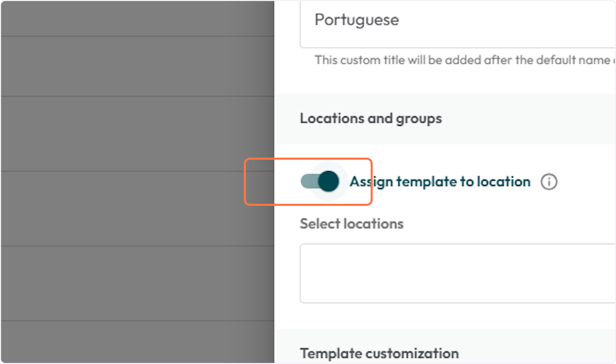
Task: Click the Select locations label text
Action: coord(352,224)
